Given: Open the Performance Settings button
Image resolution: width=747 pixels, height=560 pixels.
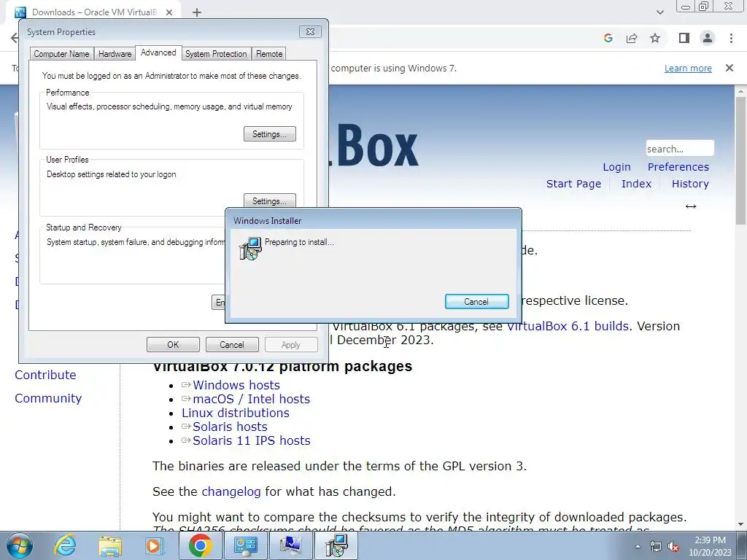Looking at the screenshot, I should 270,134.
